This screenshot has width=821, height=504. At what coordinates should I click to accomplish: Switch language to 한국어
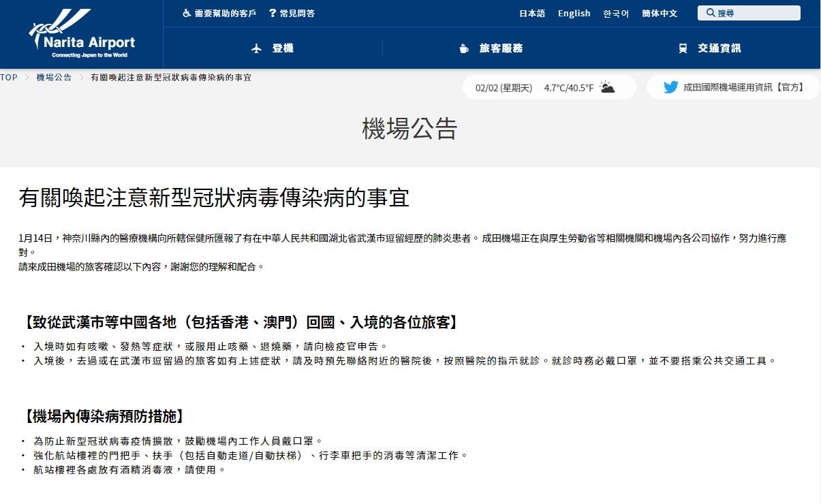(616, 13)
